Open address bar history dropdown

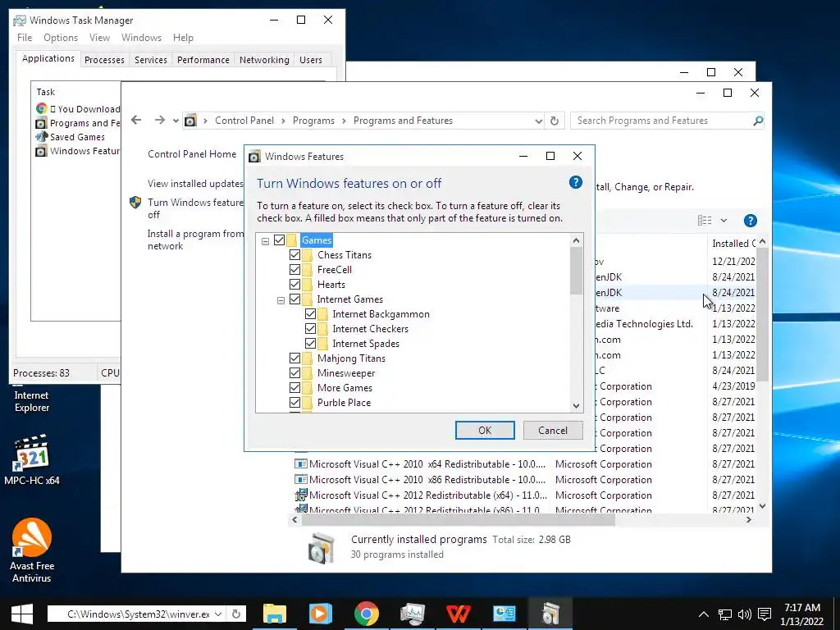pyautogui.click(x=538, y=121)
